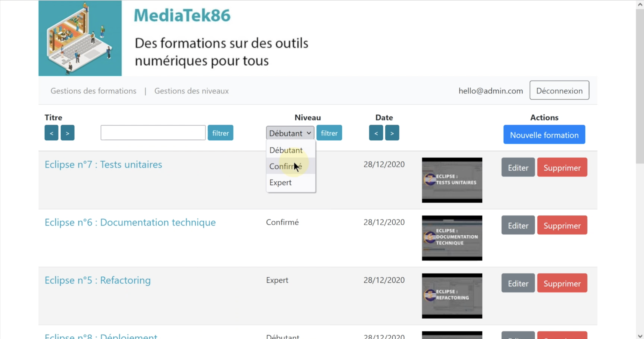This screenshot has height=339, width=644.
Task: Open Eclipse n°7 : Tests unitaires link
Action: (x=103, y=164)
